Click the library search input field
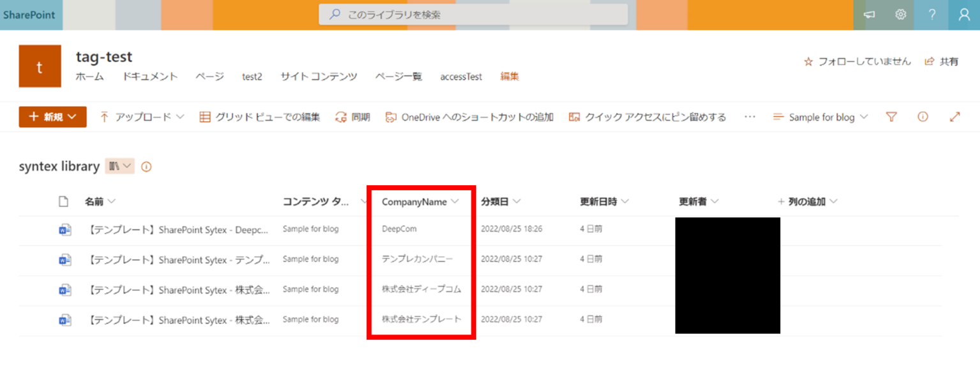Image resolution: width=980 pixels, height=378 pixels. point(473,14)
